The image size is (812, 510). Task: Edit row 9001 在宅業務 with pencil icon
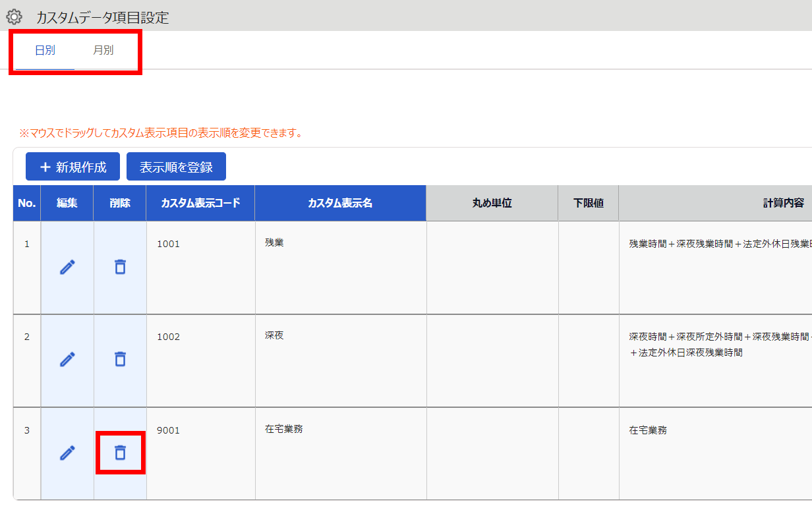pyautogui.click(x=67, y=453)
